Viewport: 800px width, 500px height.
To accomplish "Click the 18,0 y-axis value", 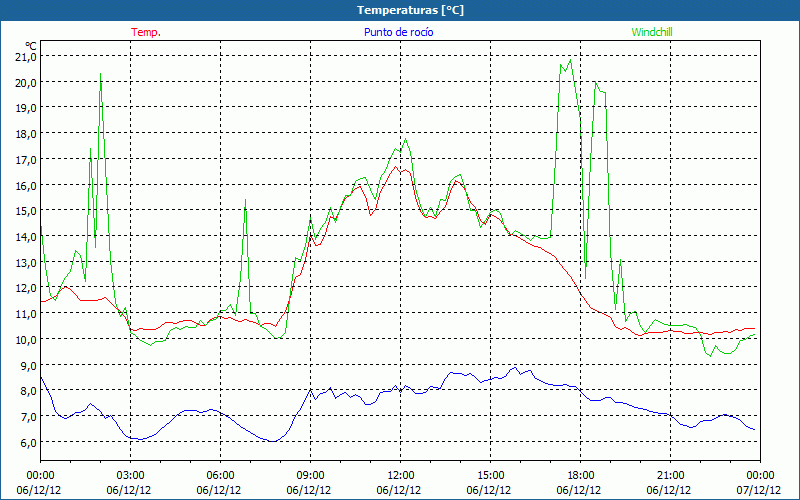I will point(26,134).
